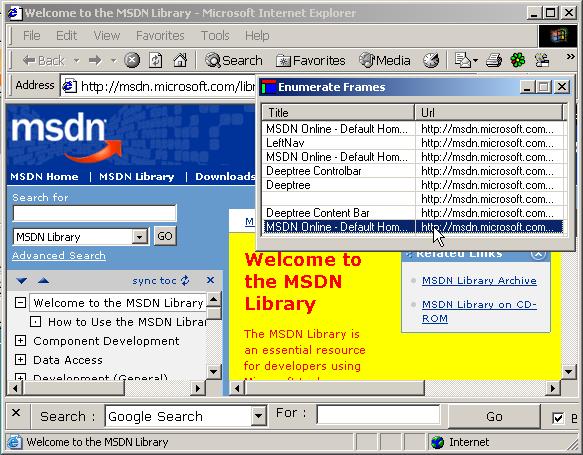Expand the Component Development tree node
583x455 pixels.
(20, 341)
